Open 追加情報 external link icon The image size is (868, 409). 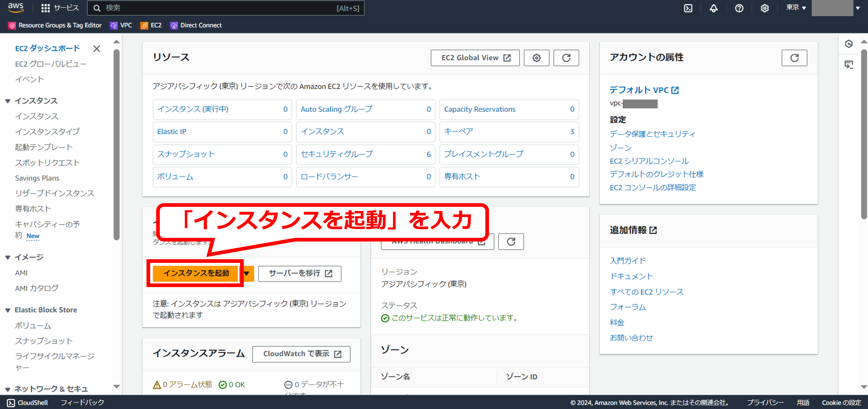tap(653, 230)
